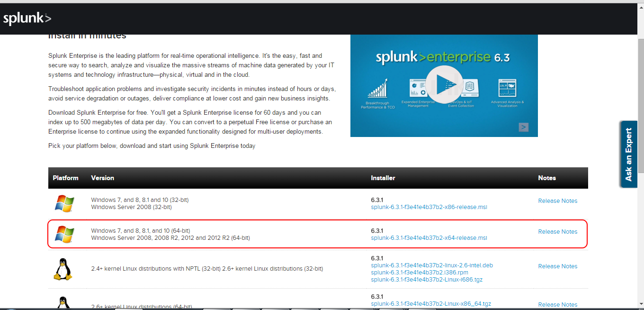Download the linux-2.6-intel.deb package
Viewport: 644px width, 310px height.
click(432, 265)
